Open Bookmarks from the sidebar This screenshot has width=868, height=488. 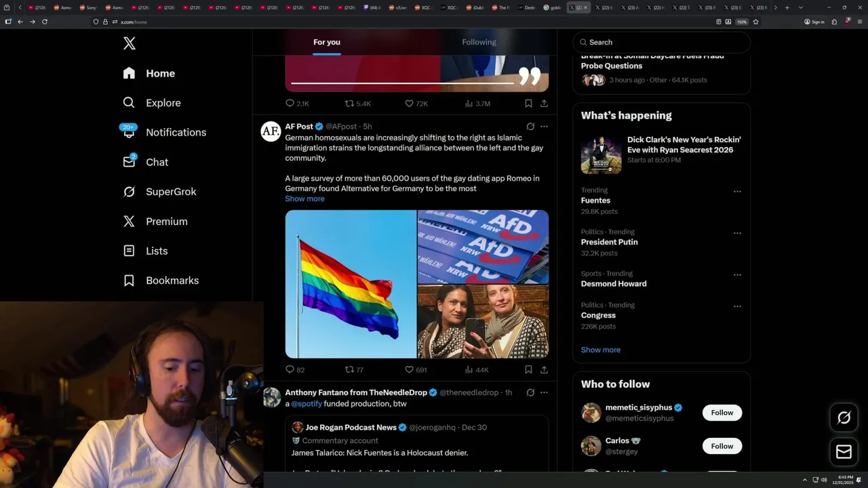pyautogui.click(x=161, y=281)
